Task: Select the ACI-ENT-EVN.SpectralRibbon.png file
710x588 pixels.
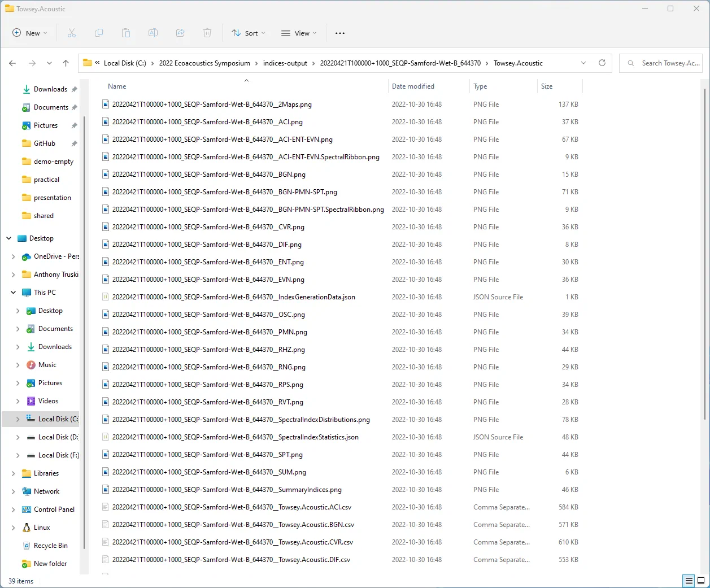Action: pyautogui.click(x=246, y=156)
